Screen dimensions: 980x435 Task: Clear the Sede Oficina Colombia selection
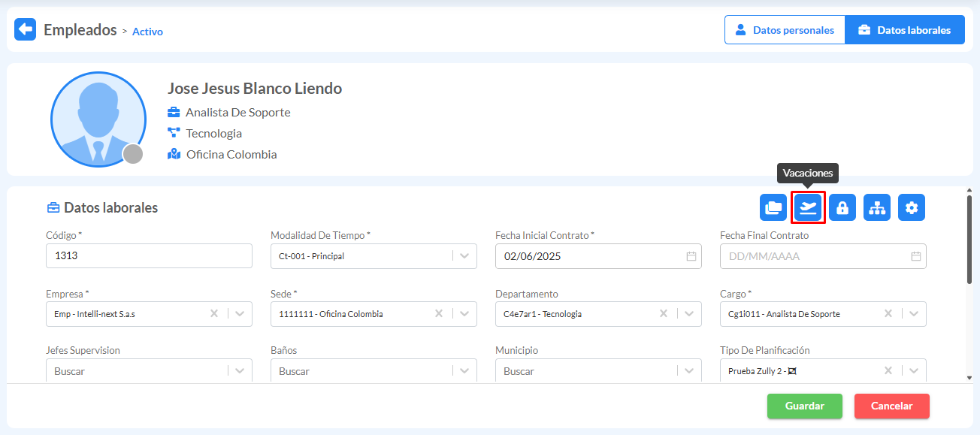pos(439,314)
